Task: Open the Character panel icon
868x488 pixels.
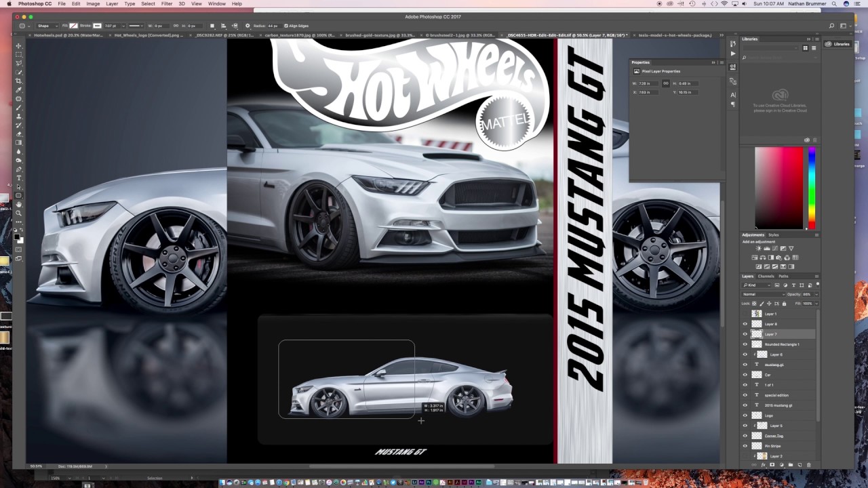Action: click(x=733, y=95)
